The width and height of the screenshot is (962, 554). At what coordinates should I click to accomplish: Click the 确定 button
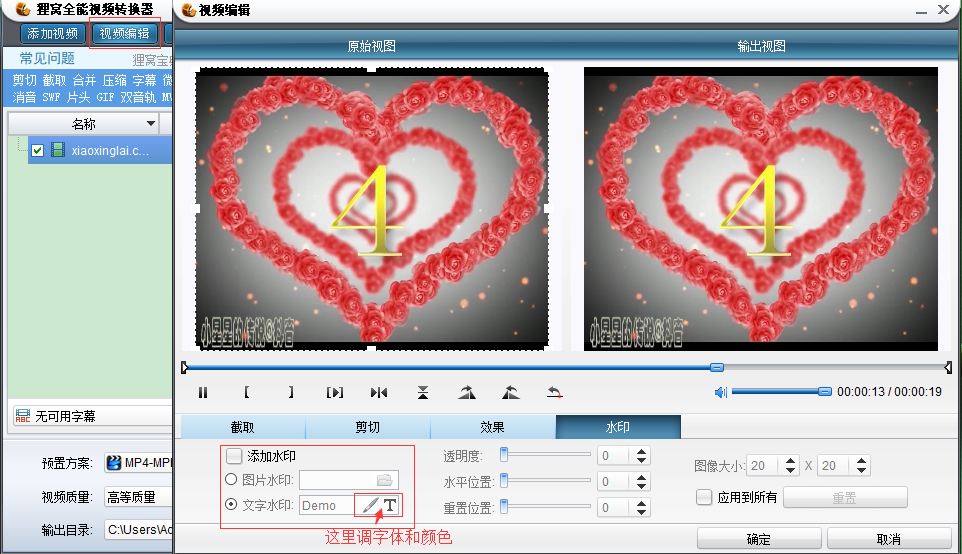759,539
